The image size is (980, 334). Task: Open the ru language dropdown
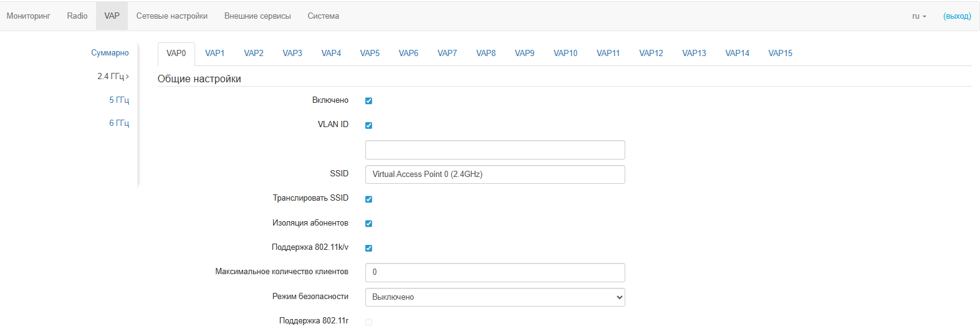919,16
